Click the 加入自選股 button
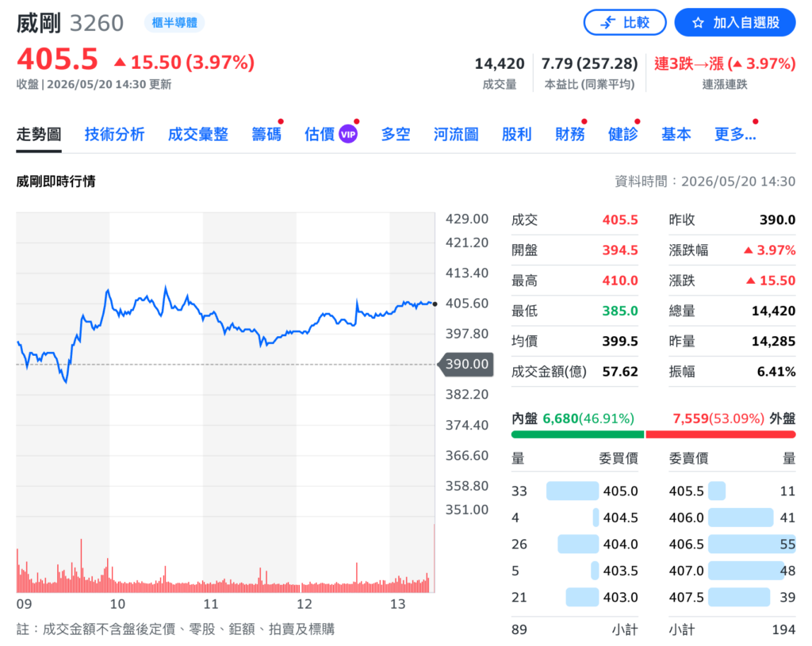Image resolution: width=812 pixels, height=646 pixels. pyautogui.click(x=735, y=23)
